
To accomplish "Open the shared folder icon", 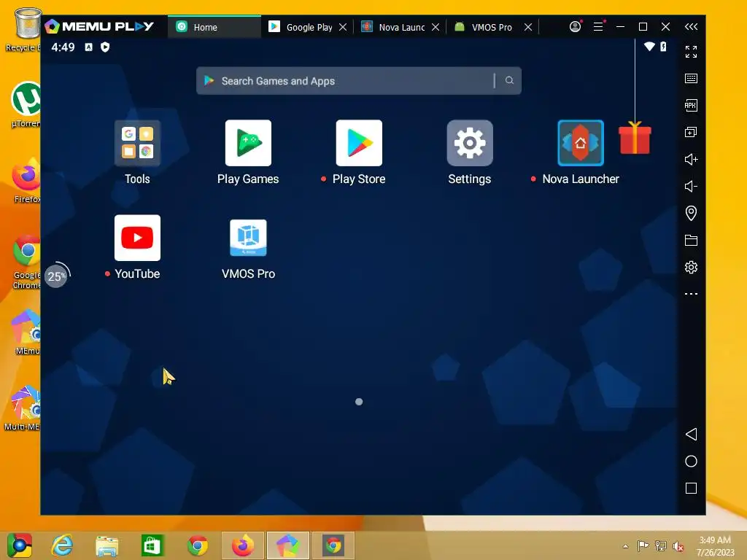I will pos(691,240).
